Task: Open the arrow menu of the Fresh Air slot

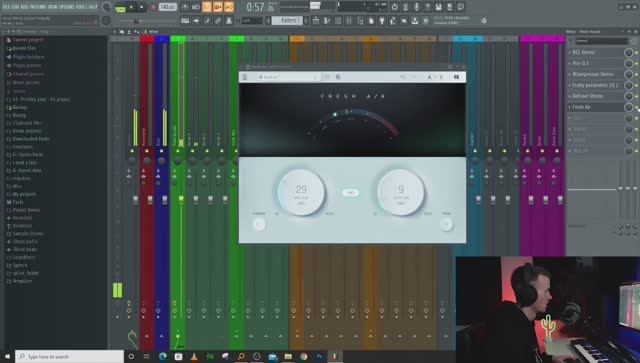Action: tap(570, 107)
